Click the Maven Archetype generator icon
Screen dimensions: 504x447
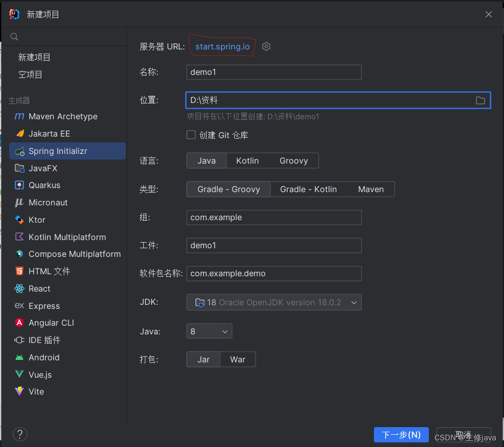point(19,116)
